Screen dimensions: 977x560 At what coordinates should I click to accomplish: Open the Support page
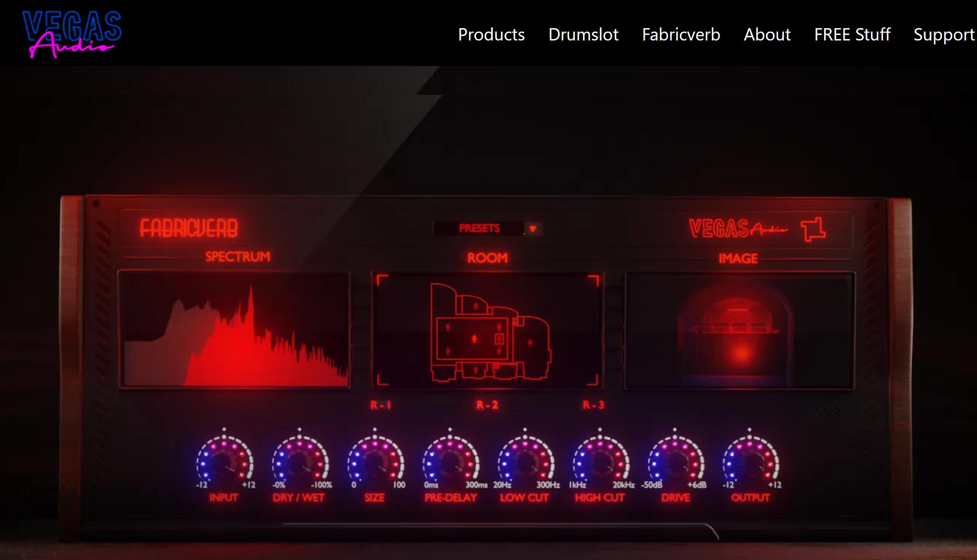[944, 35]
